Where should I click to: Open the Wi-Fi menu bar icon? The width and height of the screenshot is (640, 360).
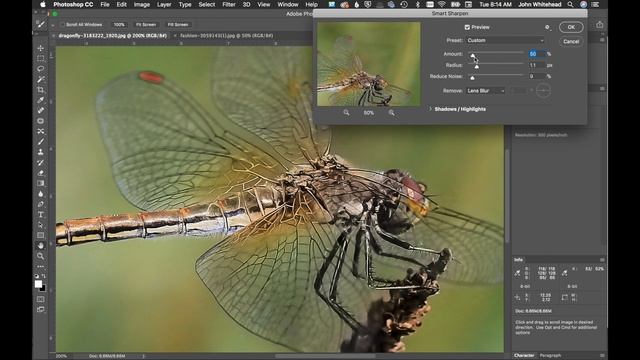pos(442,4)
